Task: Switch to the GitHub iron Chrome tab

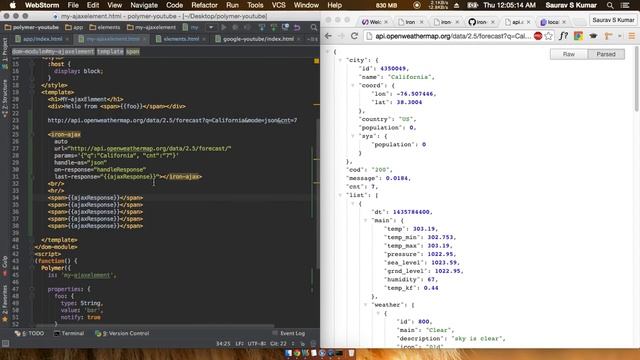Action: click(x=482, y=22)
